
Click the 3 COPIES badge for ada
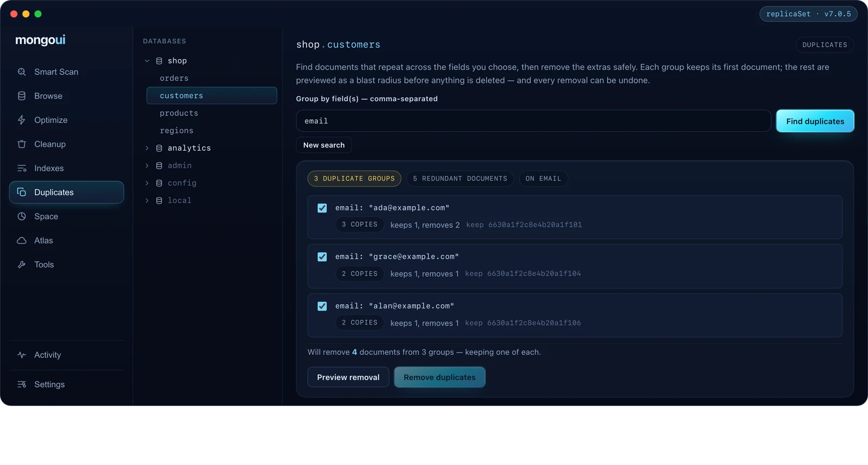[x=360, y=224]
